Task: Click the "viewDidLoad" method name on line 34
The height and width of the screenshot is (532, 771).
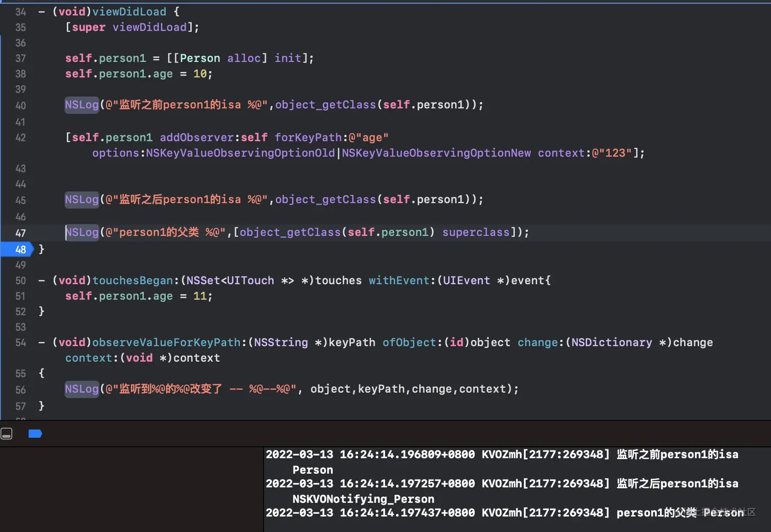Action: click(129, 12)
